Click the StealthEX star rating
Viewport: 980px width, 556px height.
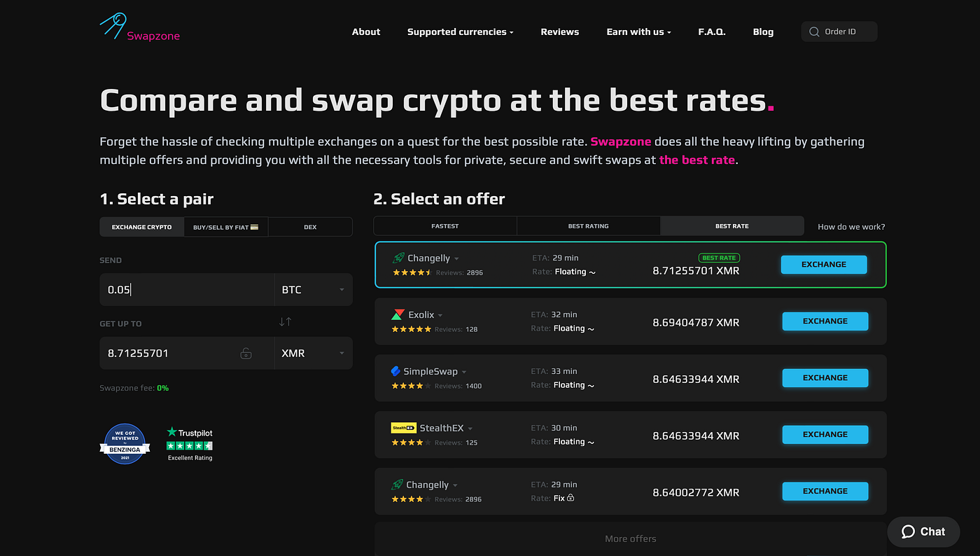tap(411, 443)
